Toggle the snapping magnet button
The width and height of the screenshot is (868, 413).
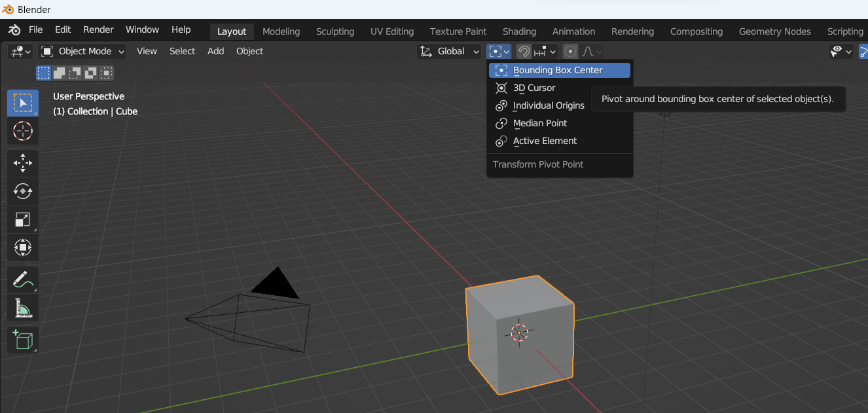coord(524,51)
